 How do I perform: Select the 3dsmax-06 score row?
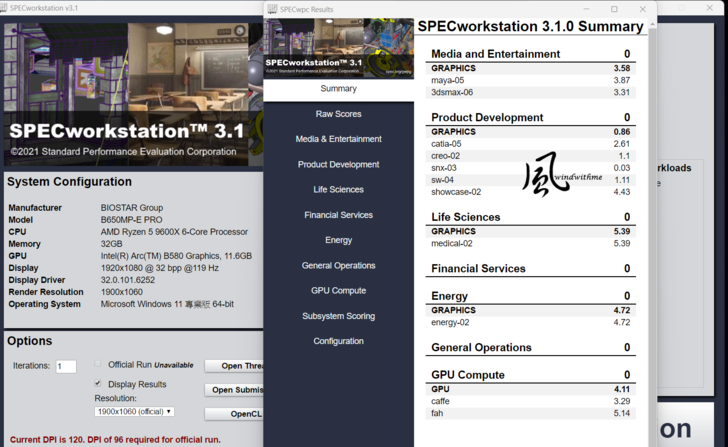click(x=530, y=92)
